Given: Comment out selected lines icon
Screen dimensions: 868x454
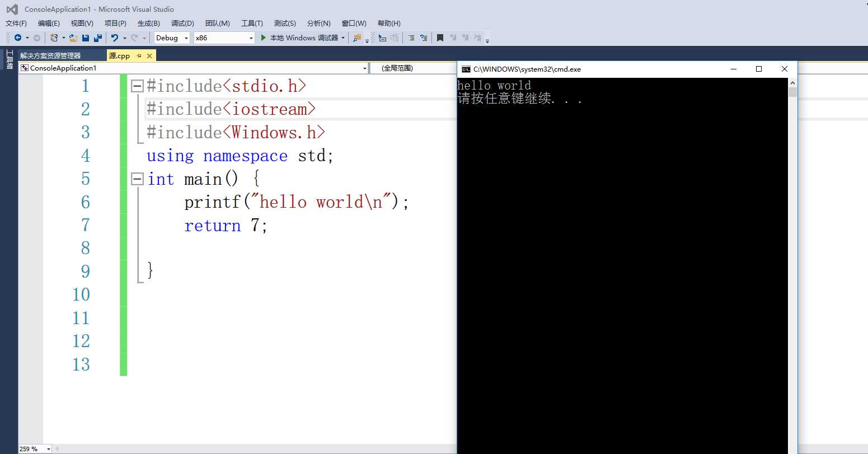Looking at the screenshot, I should coord(411,38).
